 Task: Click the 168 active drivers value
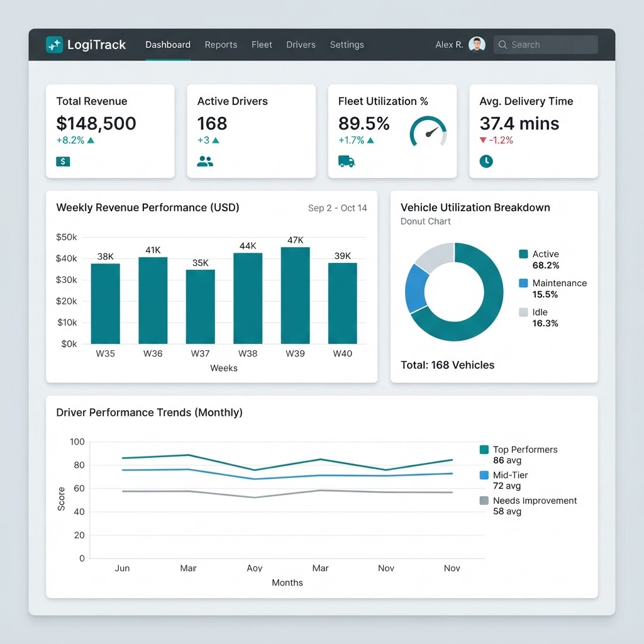212,123
